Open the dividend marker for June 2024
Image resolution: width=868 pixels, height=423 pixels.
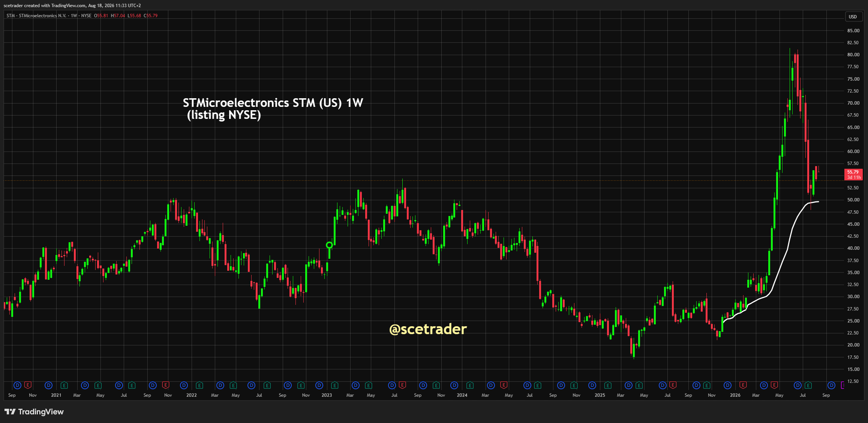coord(527,385)
